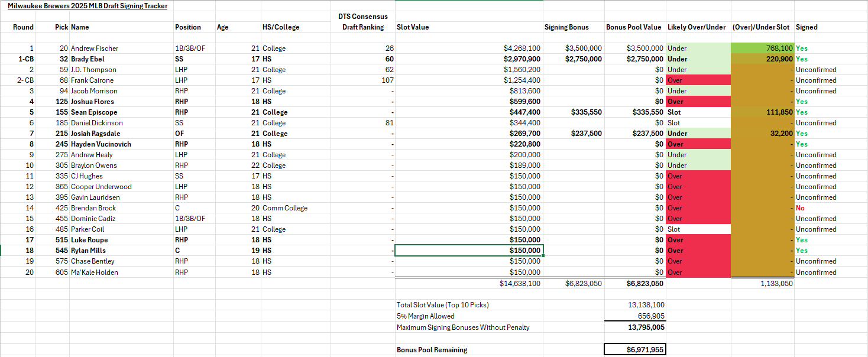Click the Comm College cell for Brendan Brock
Image resolution: width=868 pixels, height=357 pixels.
284,208
